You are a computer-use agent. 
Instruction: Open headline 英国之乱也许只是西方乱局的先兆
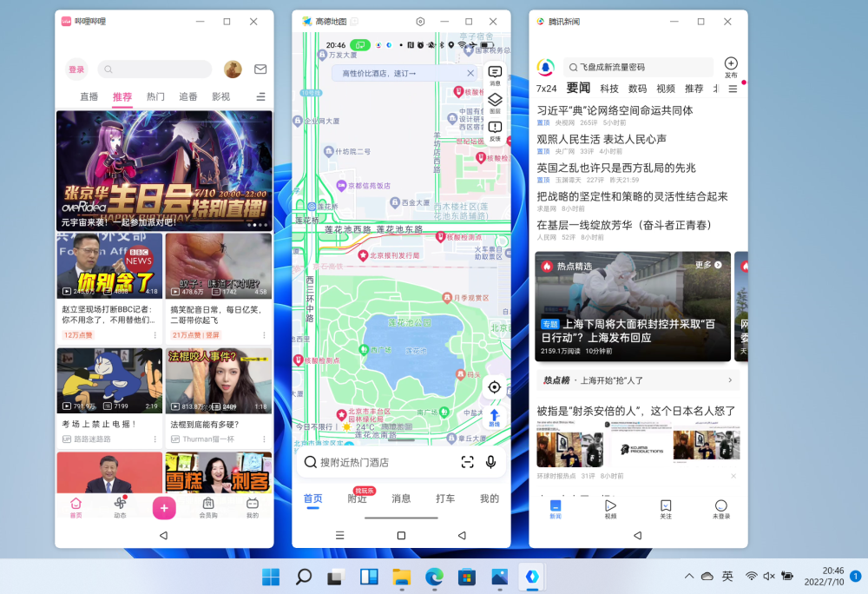pos(616,168)
